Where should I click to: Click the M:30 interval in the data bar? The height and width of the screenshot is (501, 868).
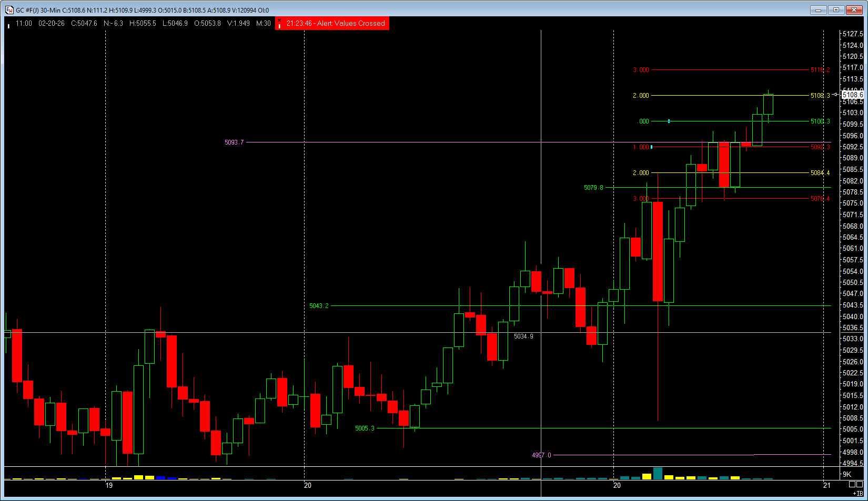pyautogui.click(x=264, y=24)
